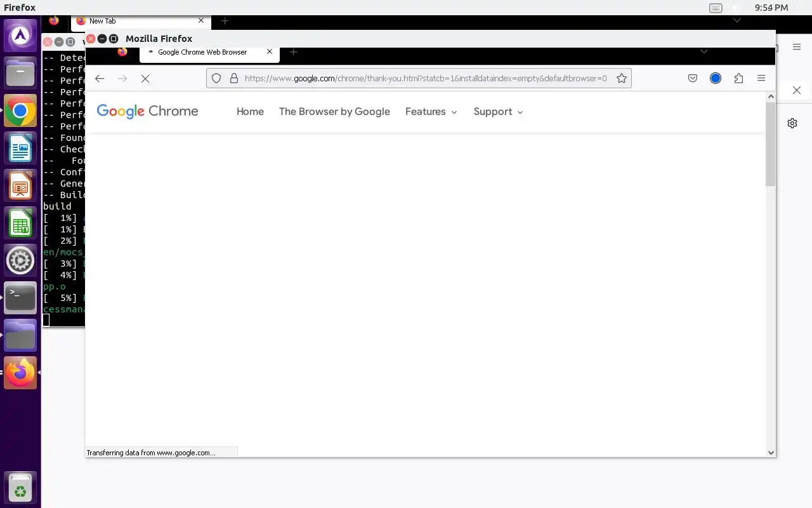Click the scrollbar up arrow
The width and height of the screenshot is (812, 508).
pyautogui.click(x=771, y=97)
